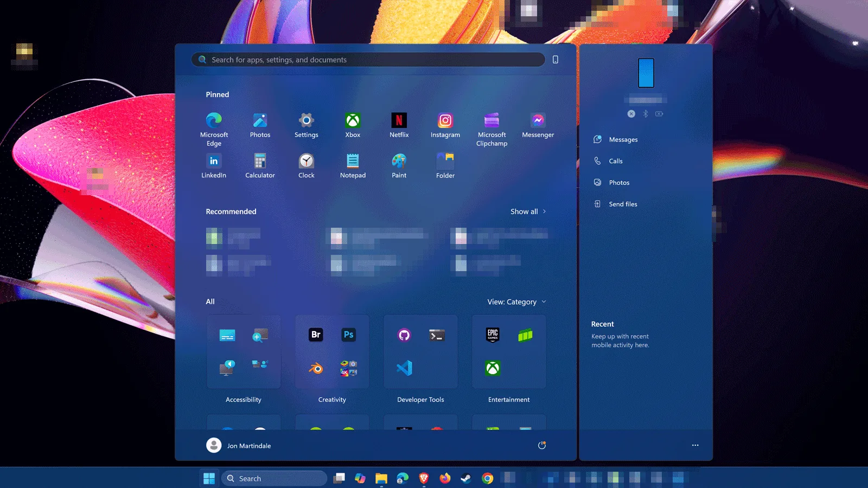Open Blender in the Creativity category
The width and height of the screenshot is (868, 488).
(x=316, y=369)
